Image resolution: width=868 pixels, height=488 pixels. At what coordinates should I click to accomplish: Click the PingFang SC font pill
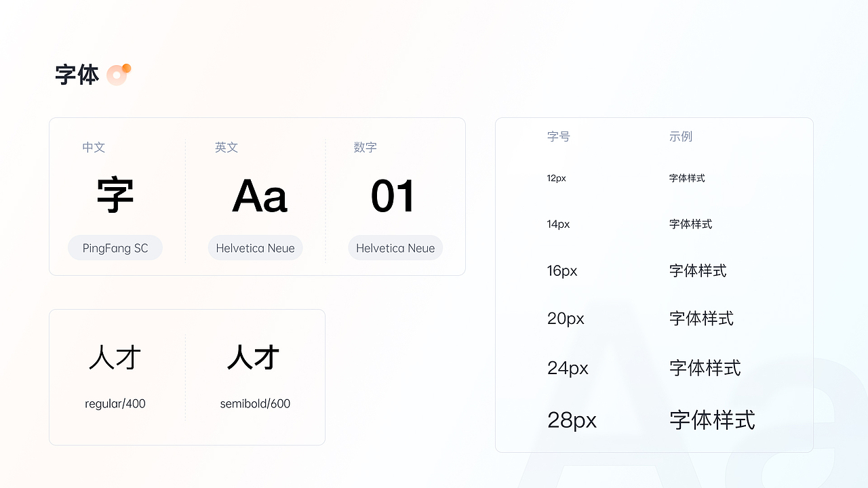click(115, 248)
